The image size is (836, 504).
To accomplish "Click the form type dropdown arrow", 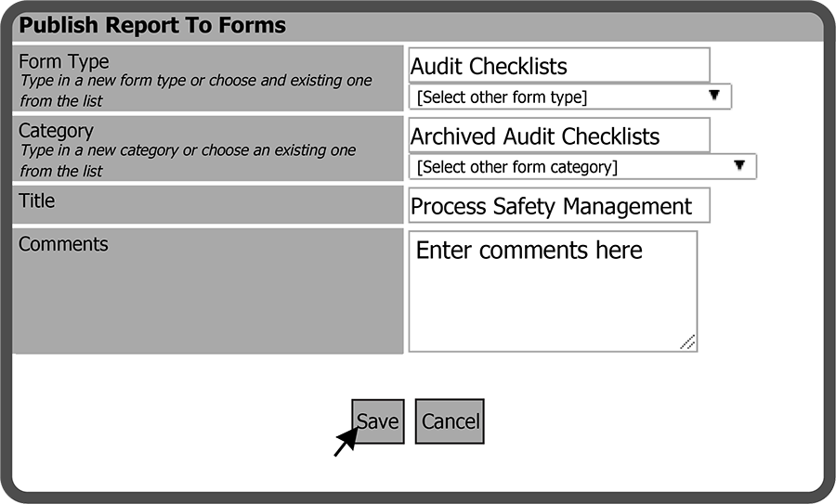I will [x=714, y=96].
